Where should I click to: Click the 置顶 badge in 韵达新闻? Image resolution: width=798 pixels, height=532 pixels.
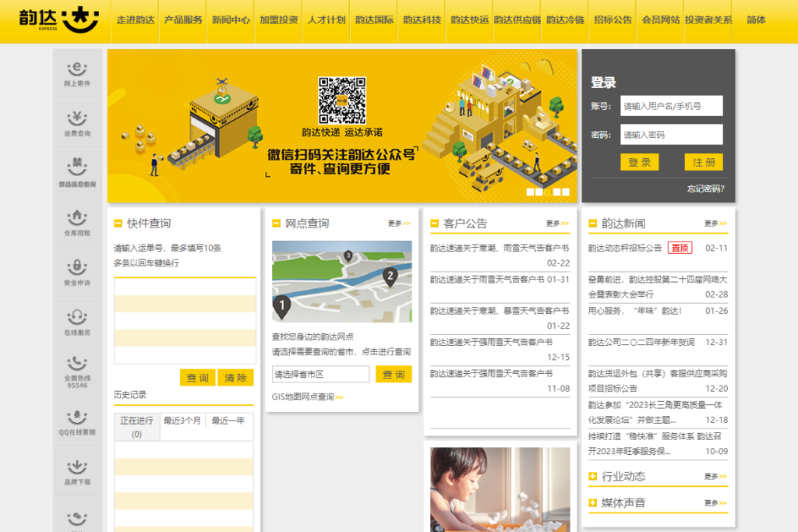point(680,248)
